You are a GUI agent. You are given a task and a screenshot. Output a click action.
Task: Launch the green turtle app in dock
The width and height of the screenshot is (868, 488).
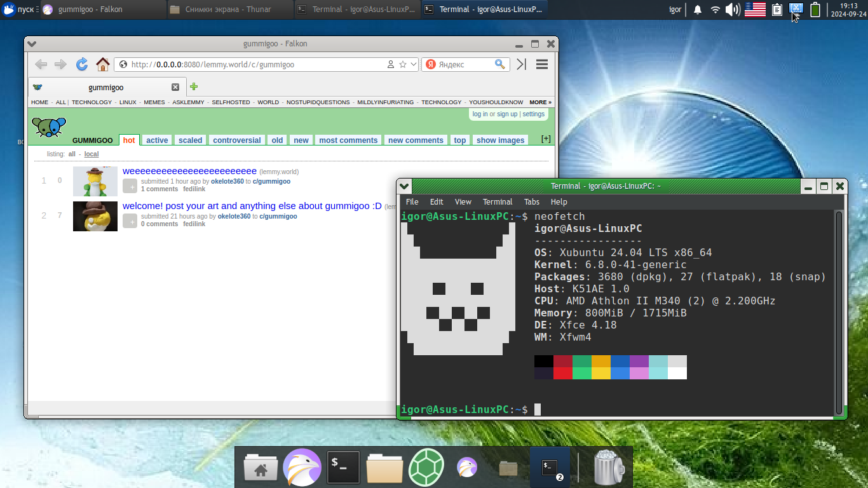point(426,468)
